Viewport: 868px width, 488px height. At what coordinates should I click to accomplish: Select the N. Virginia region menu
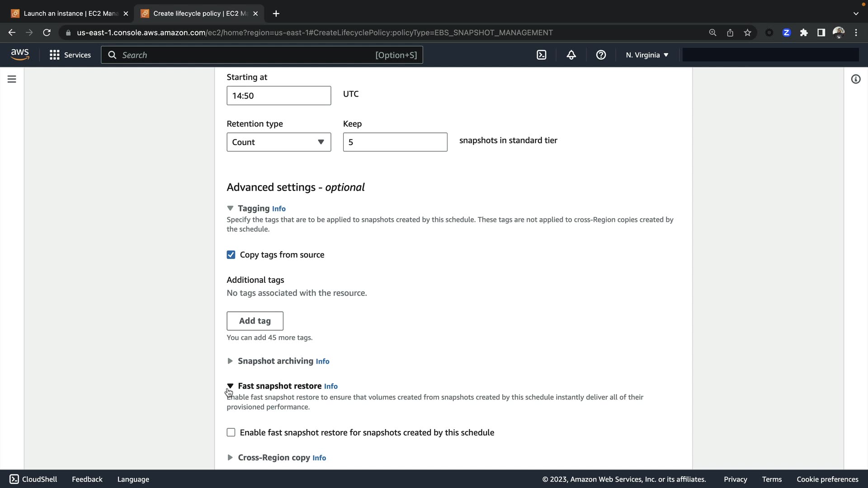point(647,55)
